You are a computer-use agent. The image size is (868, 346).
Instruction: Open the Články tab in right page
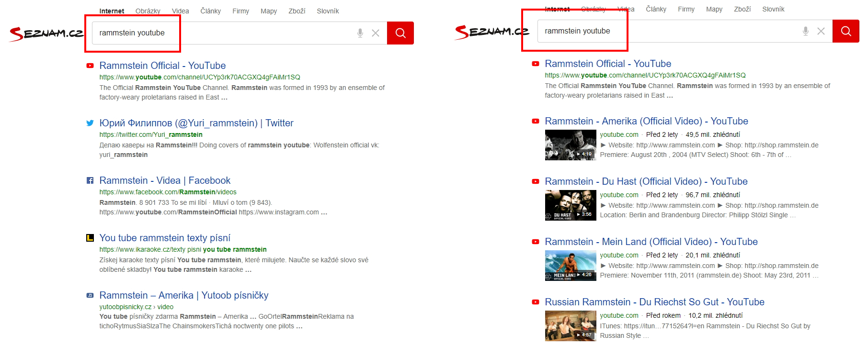(656, 9)
